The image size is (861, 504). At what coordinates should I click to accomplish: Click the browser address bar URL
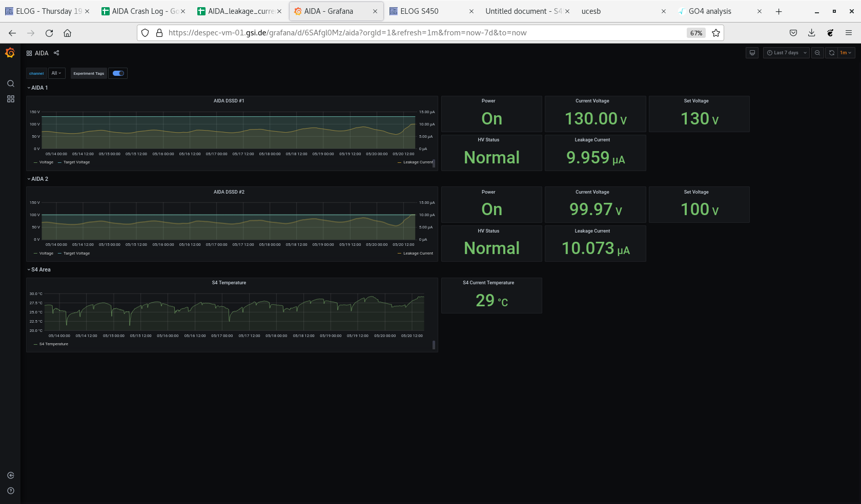[347, 33]
